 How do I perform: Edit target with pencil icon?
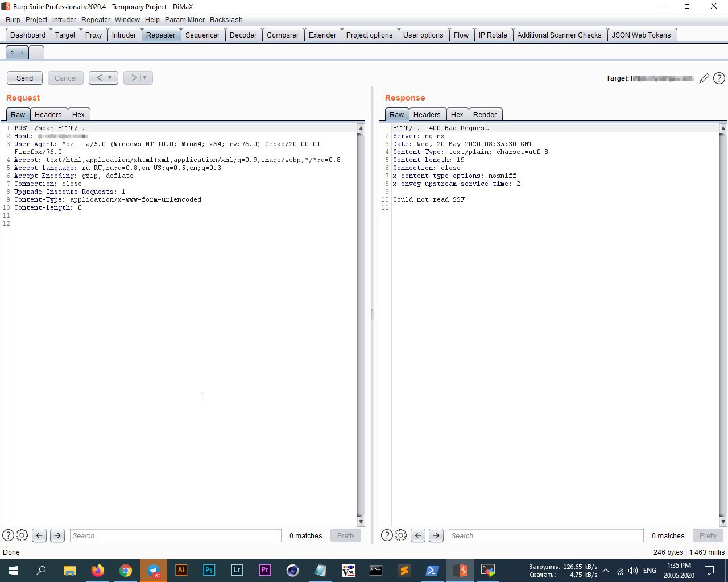(704, 78)
